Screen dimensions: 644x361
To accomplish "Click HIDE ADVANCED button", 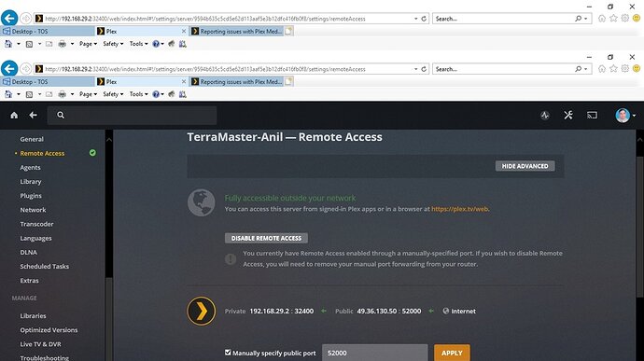I will [525, 166].
